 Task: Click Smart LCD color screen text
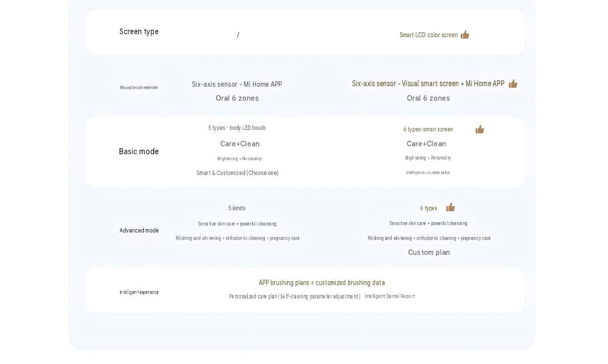(428, 35)
